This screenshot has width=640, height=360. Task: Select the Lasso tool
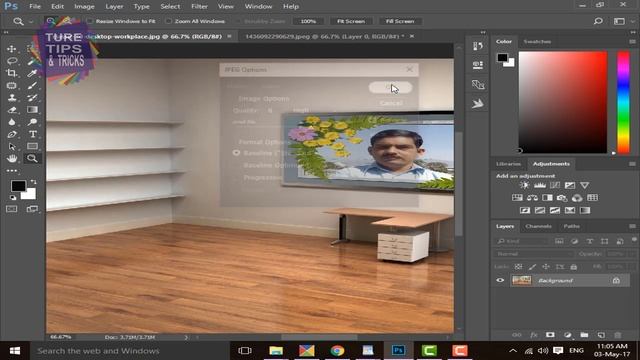pos(11,61)
